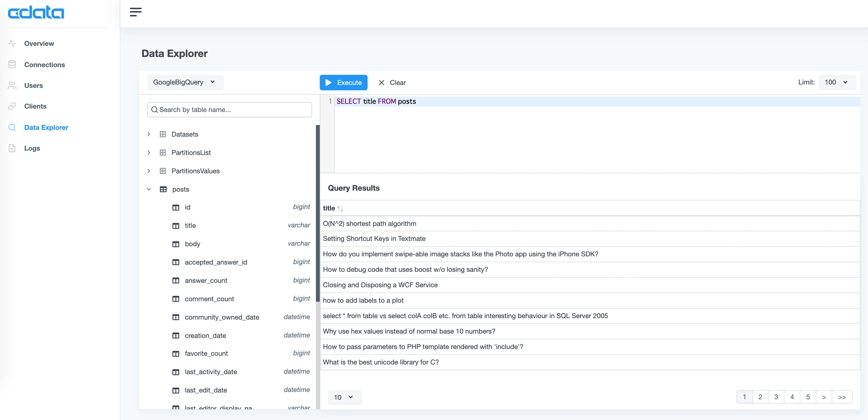Click the column icon beside creation_date
The width and height of the screenshot is (868, 420).
(x=176, y=336)
